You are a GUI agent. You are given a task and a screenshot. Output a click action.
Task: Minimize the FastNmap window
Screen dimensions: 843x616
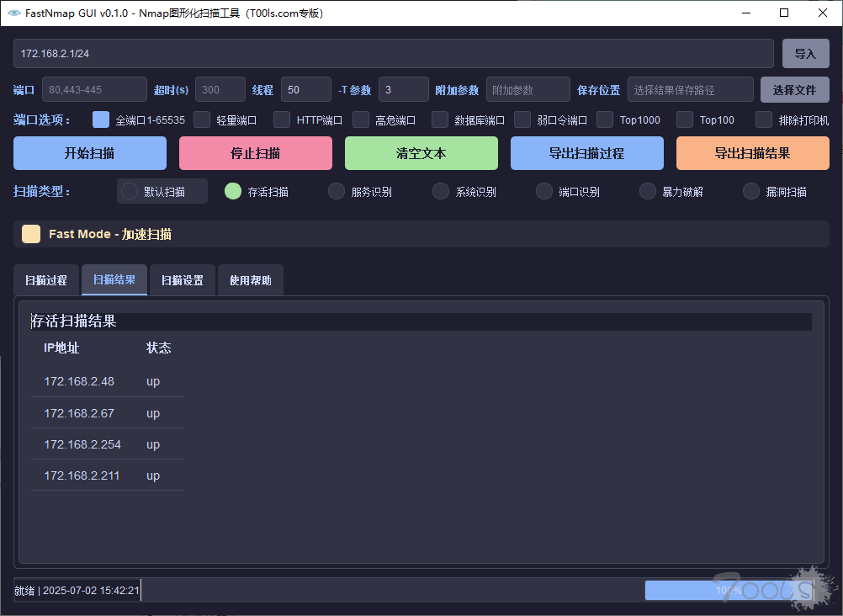coord(746,13)
